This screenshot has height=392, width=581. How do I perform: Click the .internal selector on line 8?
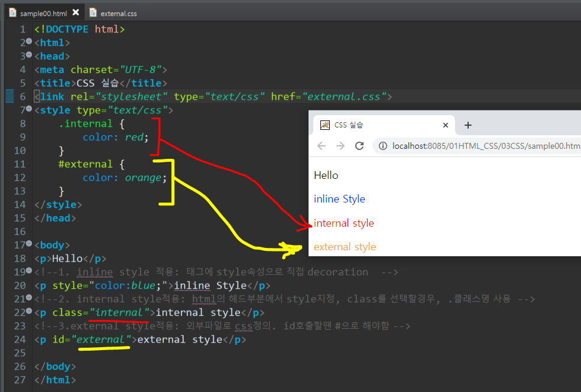tap(85, 123)
